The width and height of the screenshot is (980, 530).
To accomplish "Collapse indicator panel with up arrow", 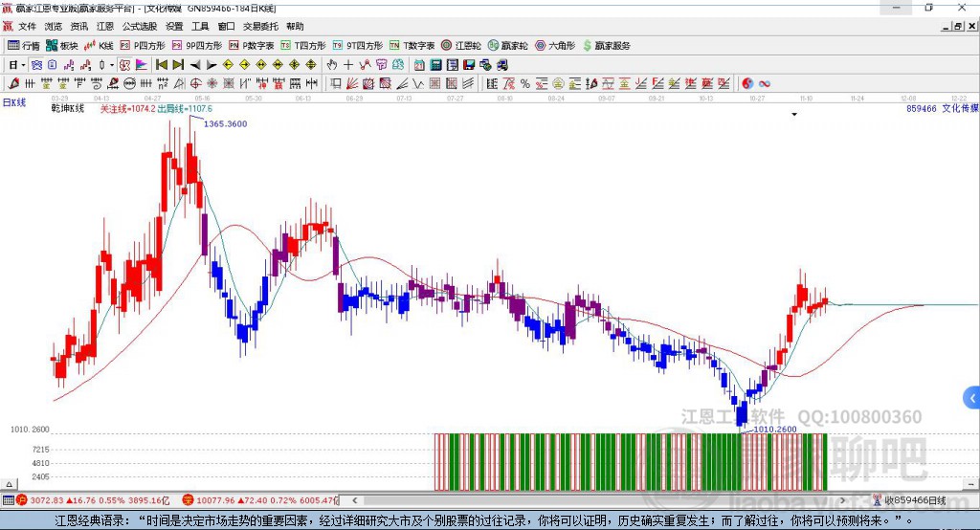I will [x=9, y=484].
